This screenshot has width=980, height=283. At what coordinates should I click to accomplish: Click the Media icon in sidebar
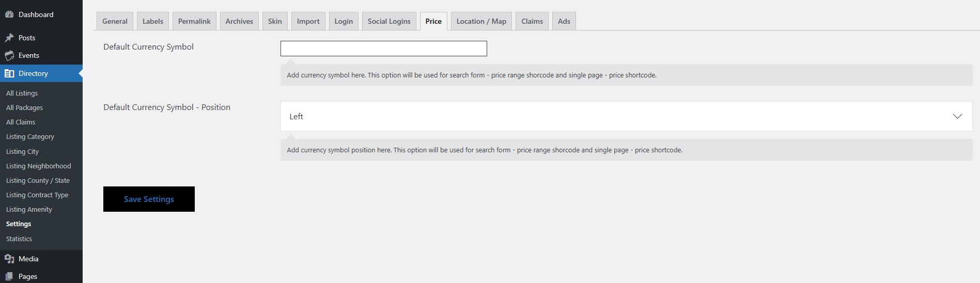9,259
